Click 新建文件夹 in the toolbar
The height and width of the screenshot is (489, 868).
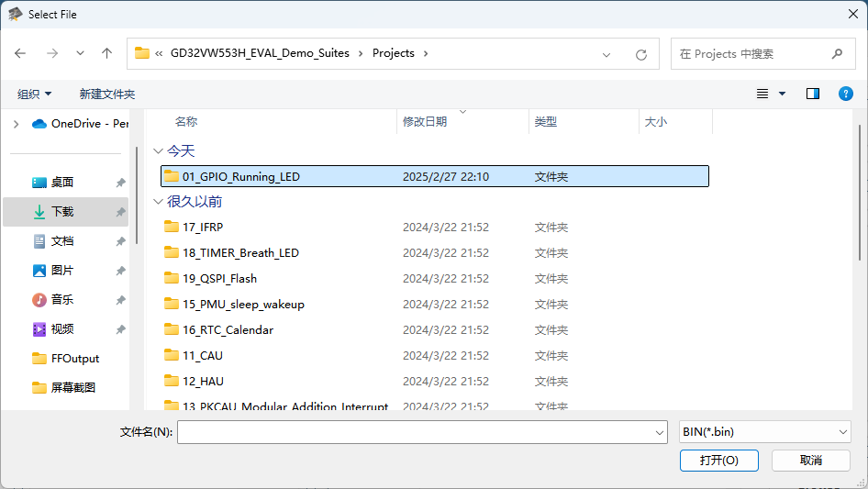coord(107,94)
